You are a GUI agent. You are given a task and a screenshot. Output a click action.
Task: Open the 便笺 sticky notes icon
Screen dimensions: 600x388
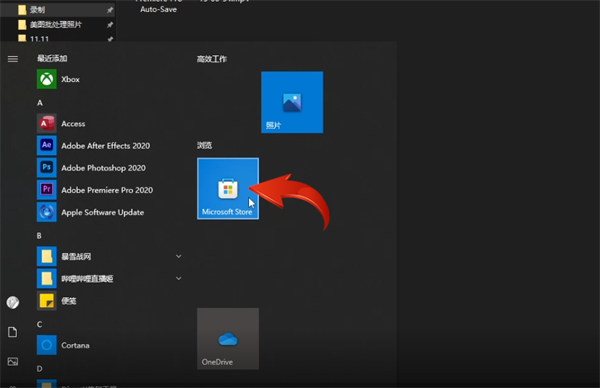[47, 301]
